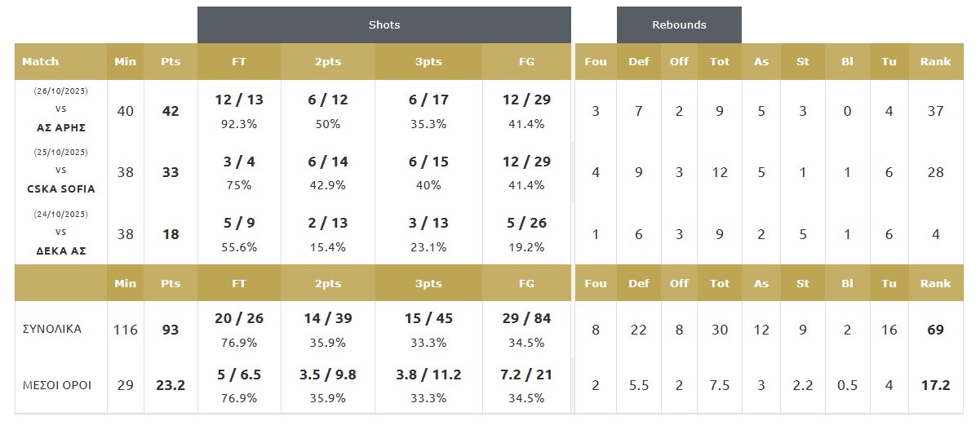Click the average rank value 17.2
Image resolution: width=980 pixels, height=430 pixels.
pos(935,384)
